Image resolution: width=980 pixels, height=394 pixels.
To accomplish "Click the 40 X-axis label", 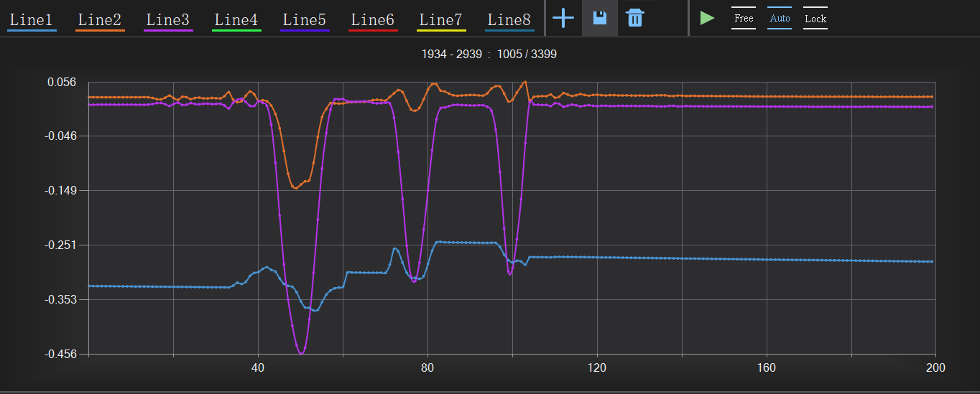I will point(258,367).
